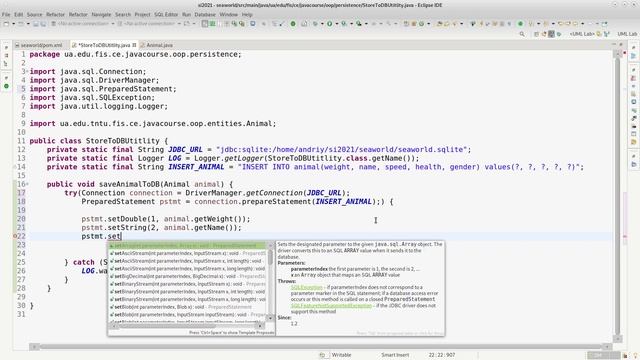Click the Coverage run toolbar icon
This screenshot has height=360, width=640.
click(x=344, y=24)
